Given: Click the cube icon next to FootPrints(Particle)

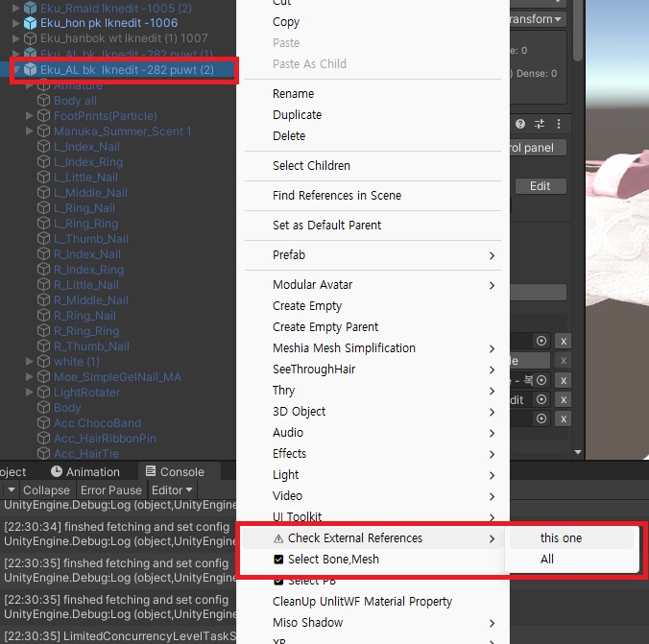Looking at the screenshot, I should [43, 115].
